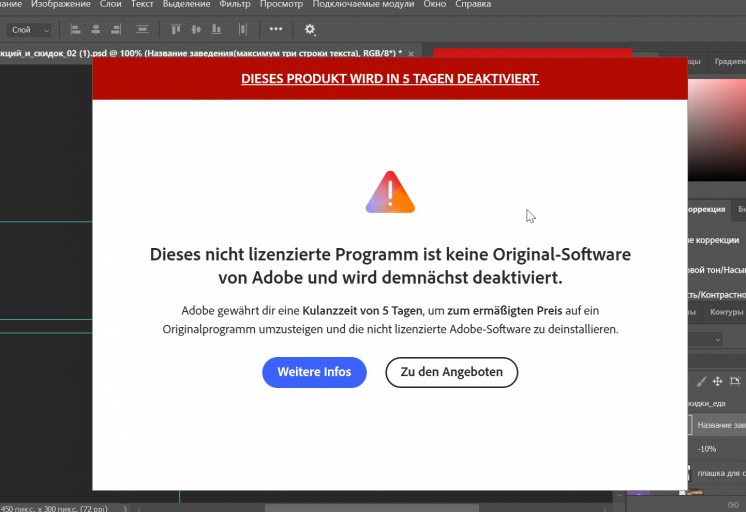Viewport: 746px width, 512px height.
Task: Click the link layers icon at panel bottom
Action: (x=733, y=505)
